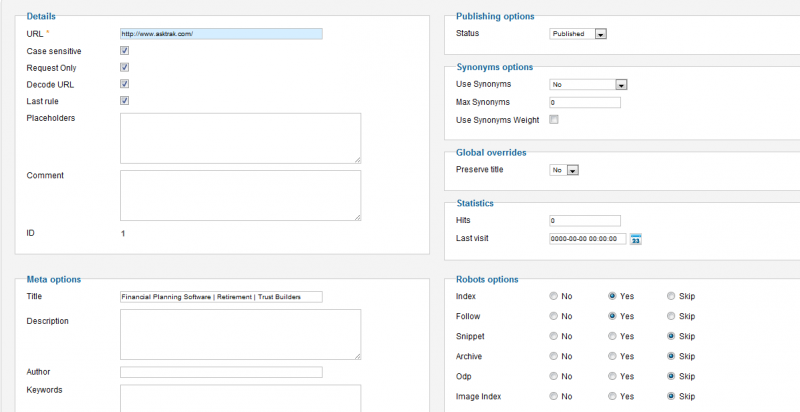
Task: Choose No for Image Index option
Action: point(554,396)
